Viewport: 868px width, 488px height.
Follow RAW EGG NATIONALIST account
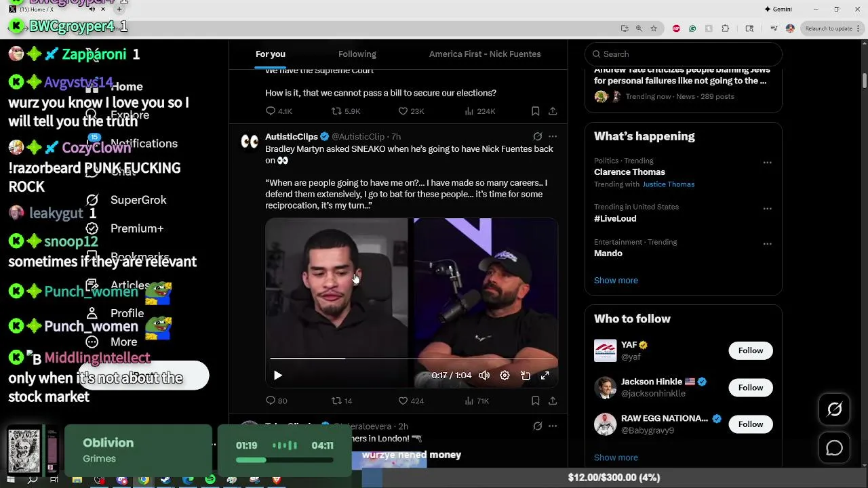751,424
